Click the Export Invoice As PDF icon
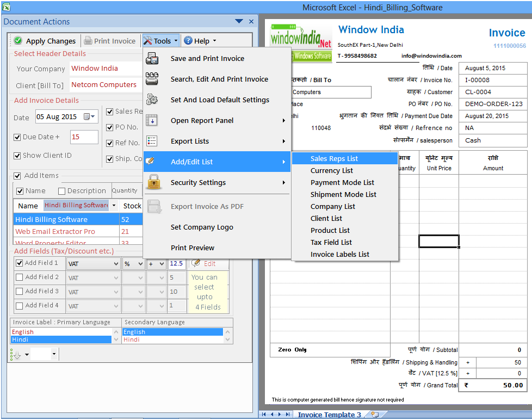The width and height of the screenshot is (532, 420). tap(154, 207)
